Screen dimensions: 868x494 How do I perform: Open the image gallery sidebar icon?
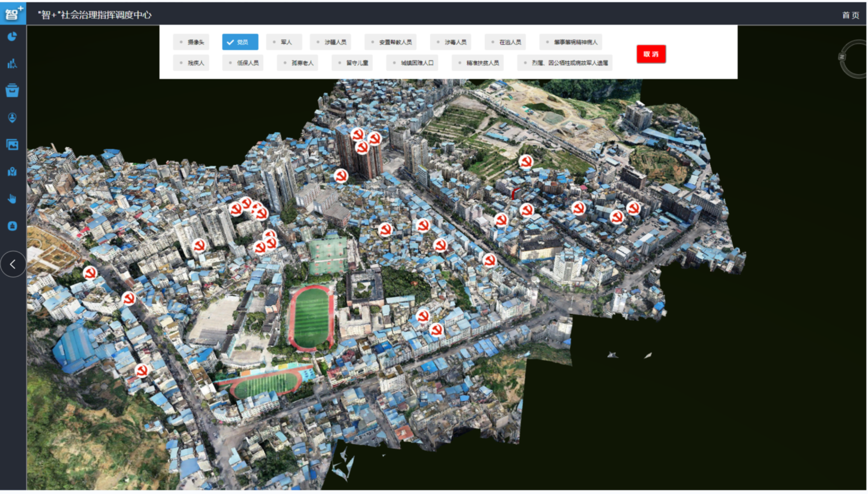coord(12,145)
